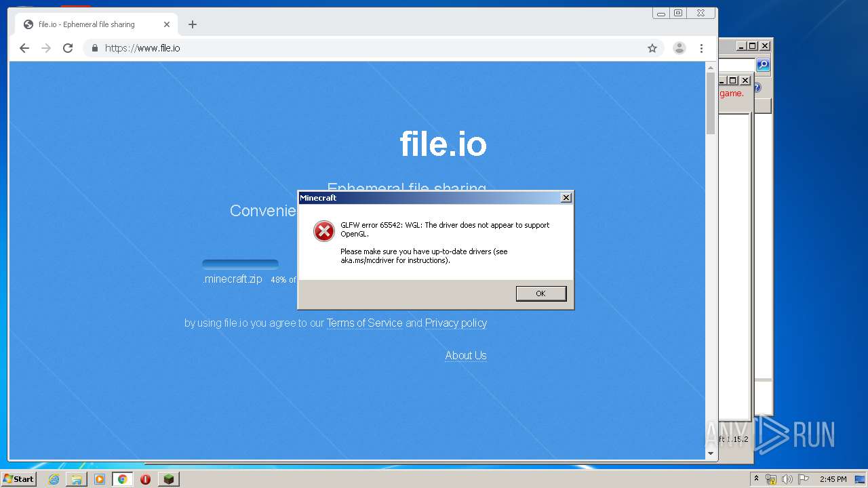
Task: Go back in Chrome
Action: [x=24, y=48]
